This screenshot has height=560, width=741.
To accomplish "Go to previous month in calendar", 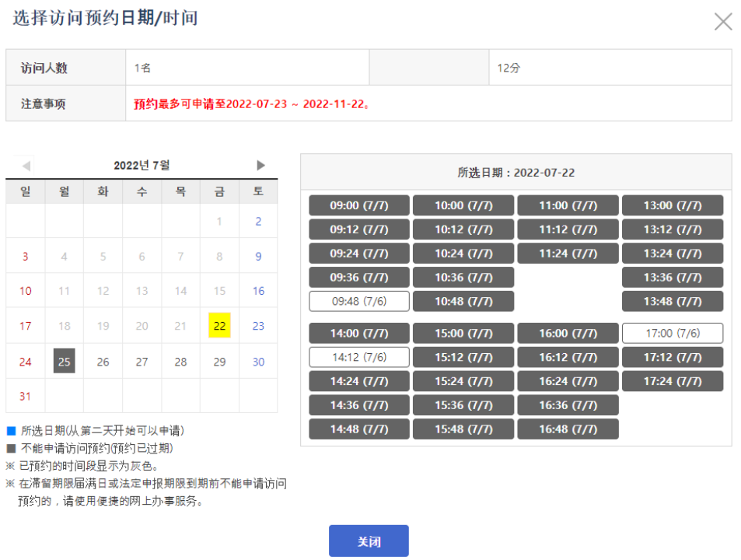I will [x=26, y=166].
